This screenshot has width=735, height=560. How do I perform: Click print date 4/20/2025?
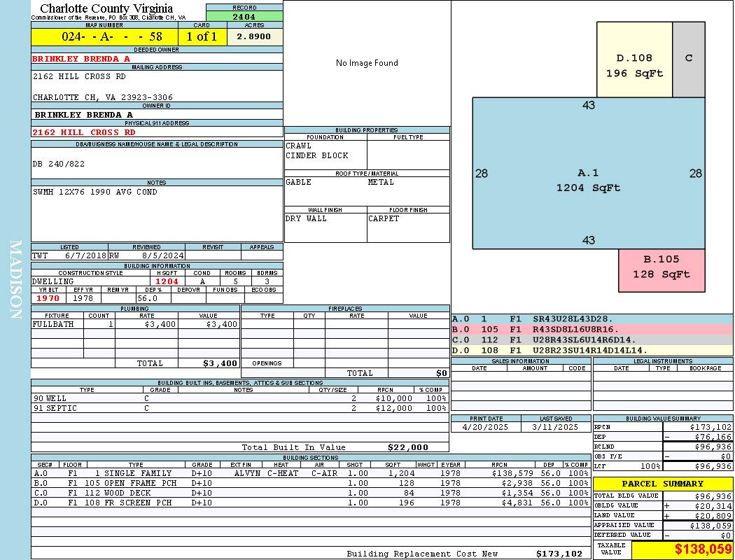tap(485, 428)
